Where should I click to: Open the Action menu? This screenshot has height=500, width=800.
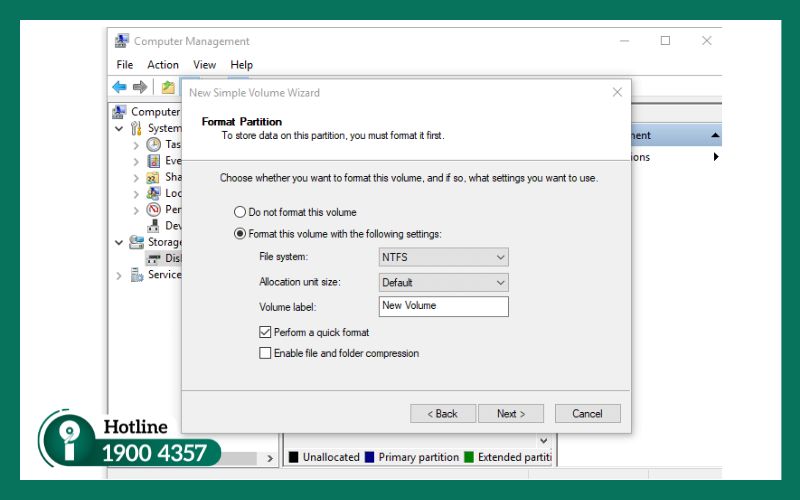coord(163,64)
